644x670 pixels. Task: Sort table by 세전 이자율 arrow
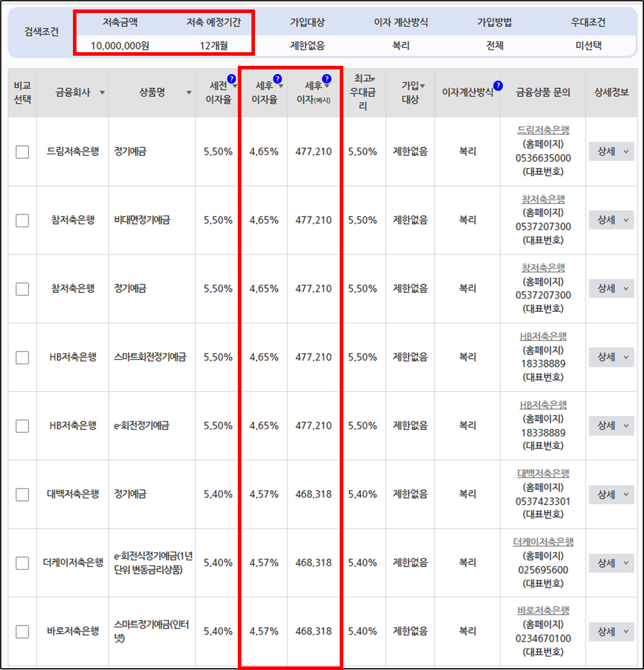[235, 87]
